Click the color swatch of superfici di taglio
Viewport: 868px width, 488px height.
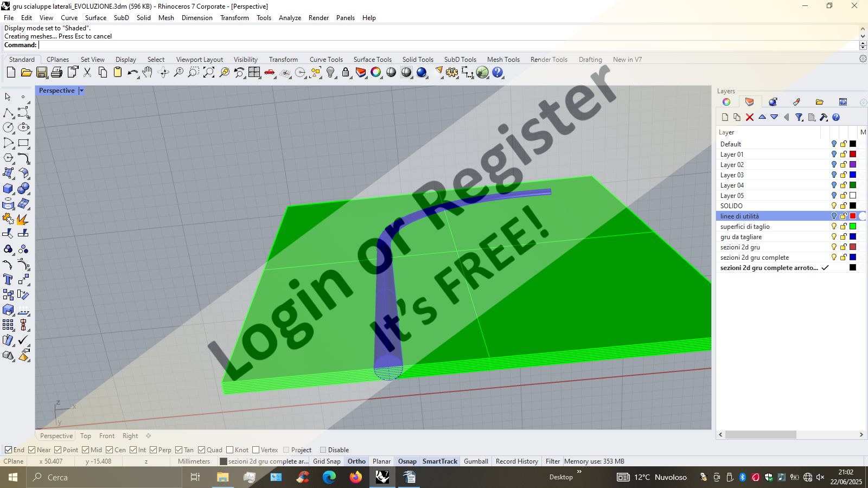click(853, 227)
